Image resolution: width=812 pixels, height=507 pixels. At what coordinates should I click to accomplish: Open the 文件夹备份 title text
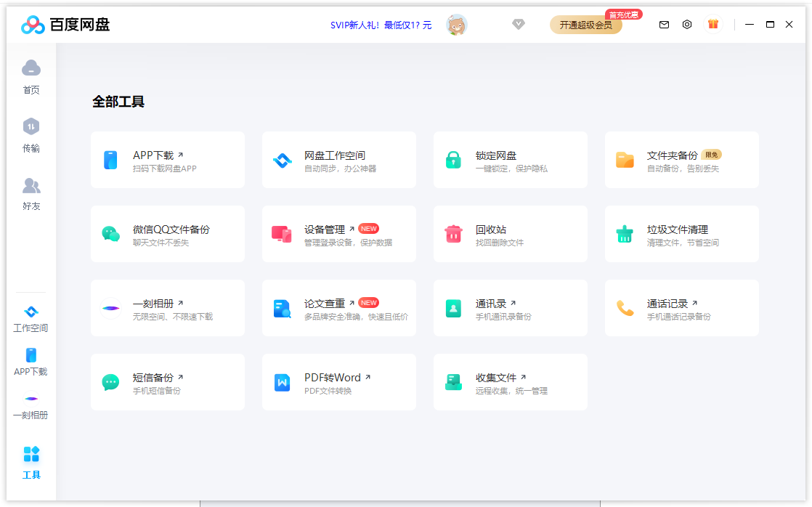[x=672, y=155]
